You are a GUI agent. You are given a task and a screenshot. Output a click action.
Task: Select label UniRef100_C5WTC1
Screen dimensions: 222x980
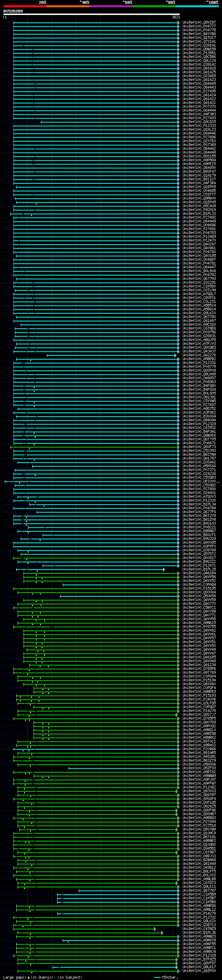click(x=199, y=608)
